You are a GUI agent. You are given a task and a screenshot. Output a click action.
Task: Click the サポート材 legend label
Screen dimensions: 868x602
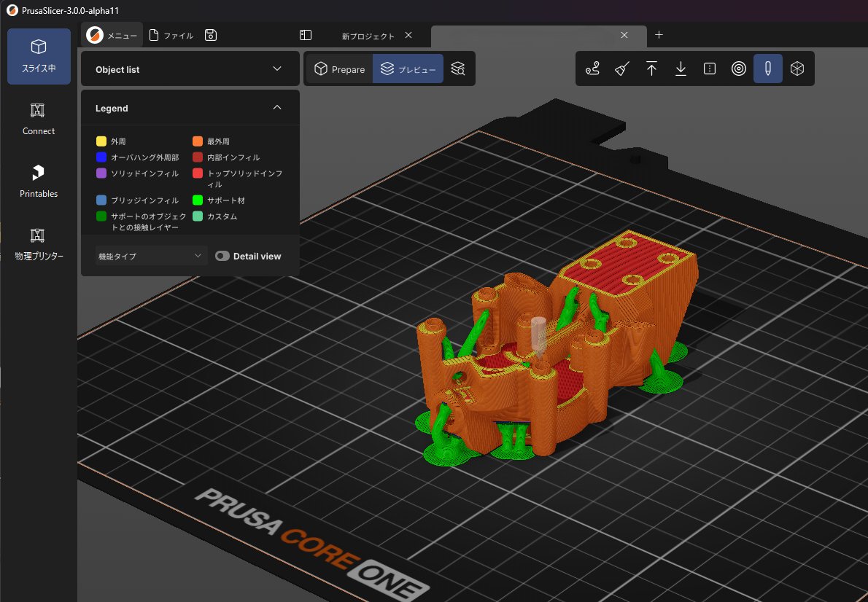click(x=226, y=200)
